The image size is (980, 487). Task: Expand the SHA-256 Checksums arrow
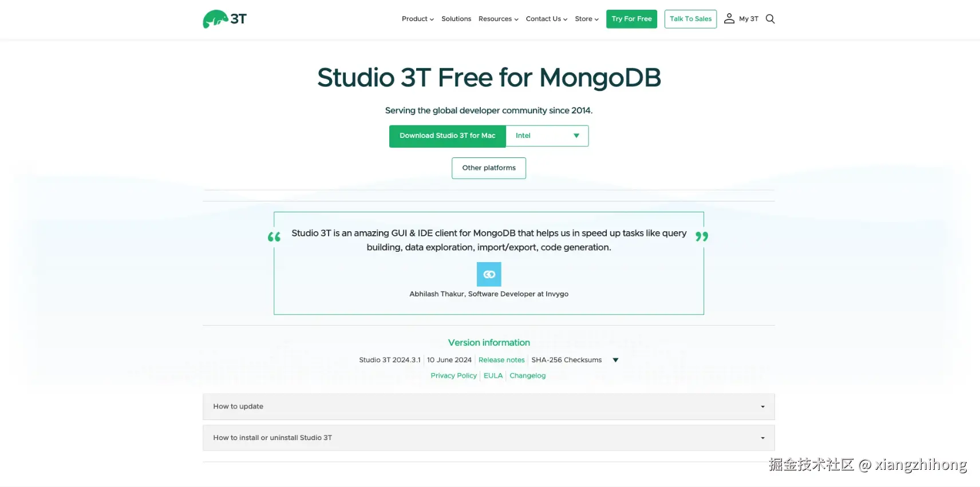coord(615,360)
